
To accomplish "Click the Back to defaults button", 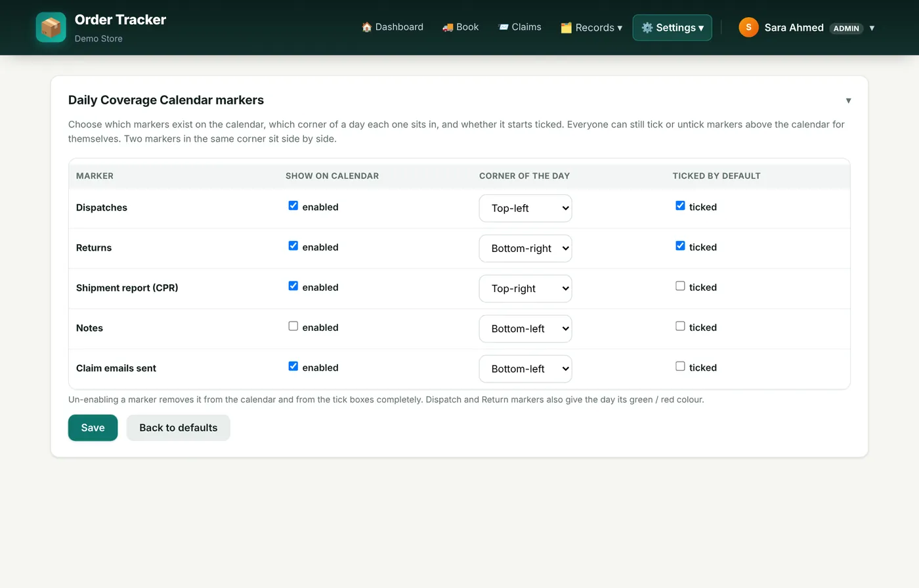I will pos(178,428).
